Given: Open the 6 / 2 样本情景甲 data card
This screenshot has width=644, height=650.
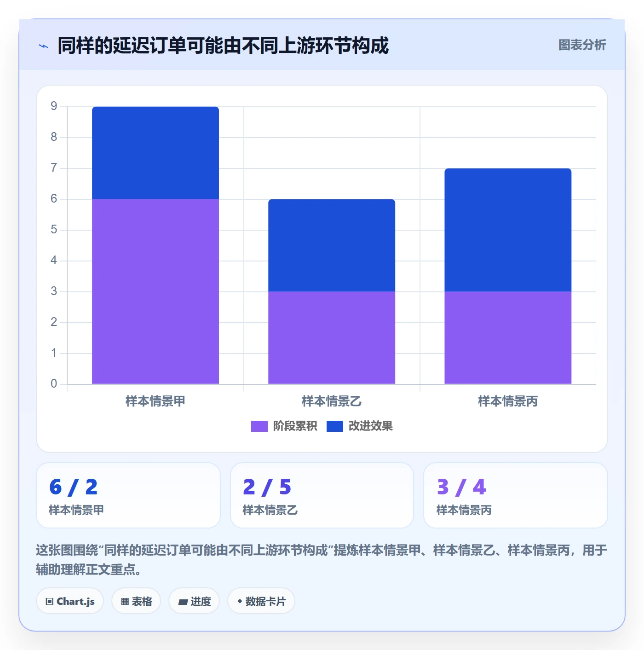Looking at the screenshot, I should (x=128, y=495).
